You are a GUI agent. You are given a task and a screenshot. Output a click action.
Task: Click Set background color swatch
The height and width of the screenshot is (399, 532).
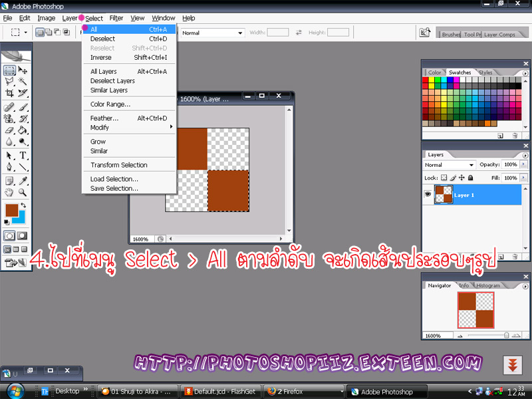click(x=21, y=219)
